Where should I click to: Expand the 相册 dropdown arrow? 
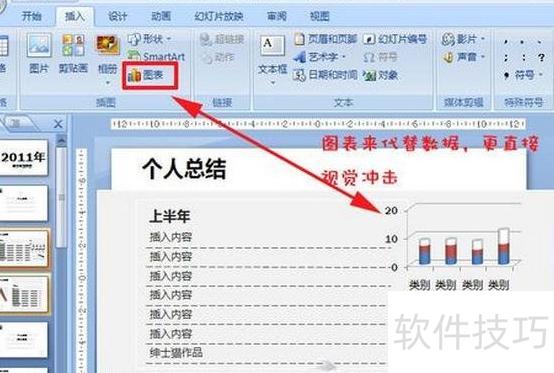click(x=108, y=83)
